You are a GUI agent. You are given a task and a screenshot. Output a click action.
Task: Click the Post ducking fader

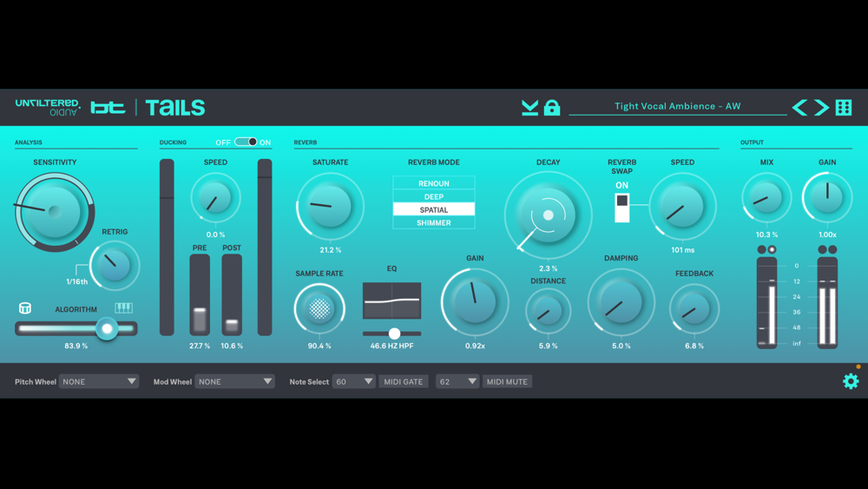pyautogui.click(x=232, y=294)
